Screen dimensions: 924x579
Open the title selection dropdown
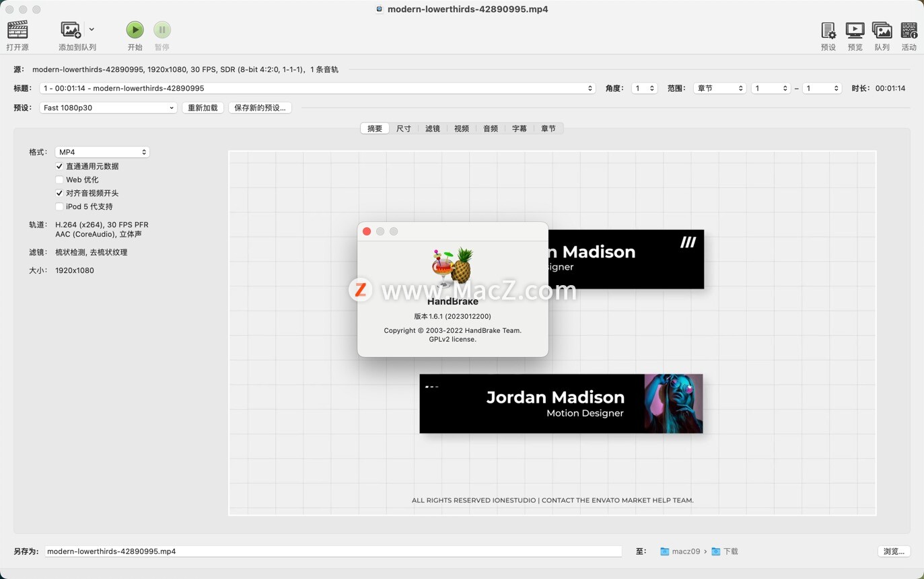317,88
